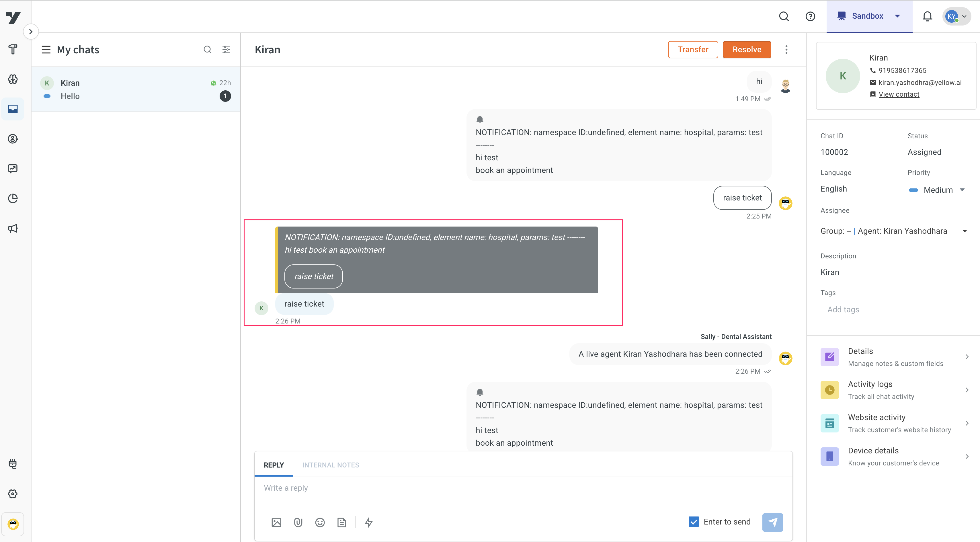Open the three-dot chat options menu
This screenshot has width=980, height=542.
786,50
